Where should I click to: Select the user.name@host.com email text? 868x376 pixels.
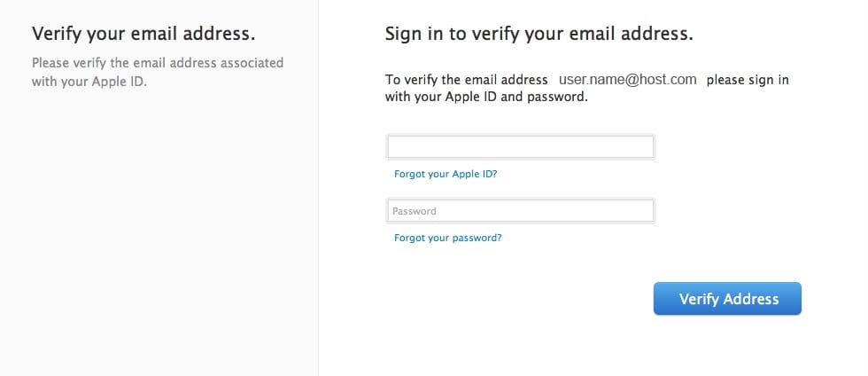point(627,79)
